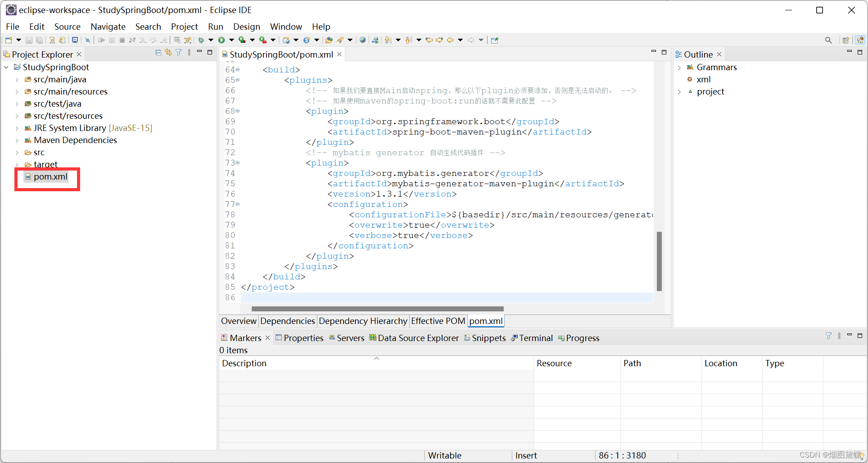
Task: Open the New wizard dropdown arrow
Action: click(x=18, y=40)
